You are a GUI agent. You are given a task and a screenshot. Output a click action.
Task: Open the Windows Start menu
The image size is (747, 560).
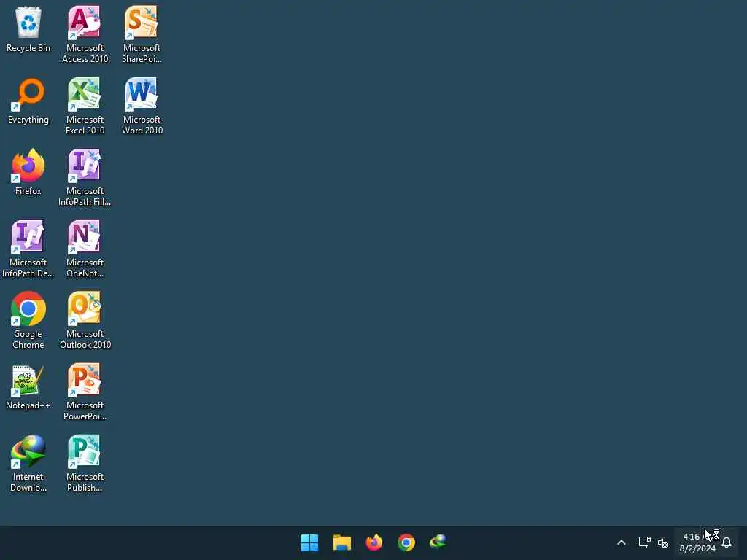pos(309,542)
